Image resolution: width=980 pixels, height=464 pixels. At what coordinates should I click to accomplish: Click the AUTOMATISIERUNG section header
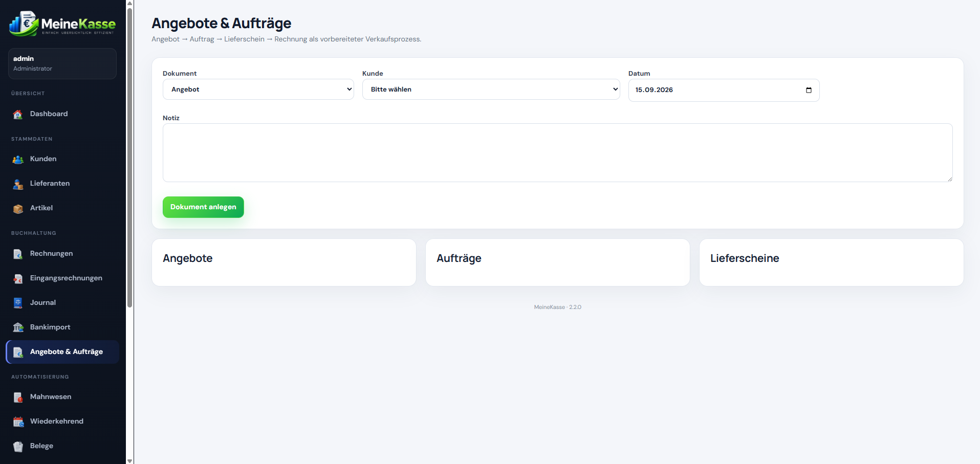click(40, 377)
